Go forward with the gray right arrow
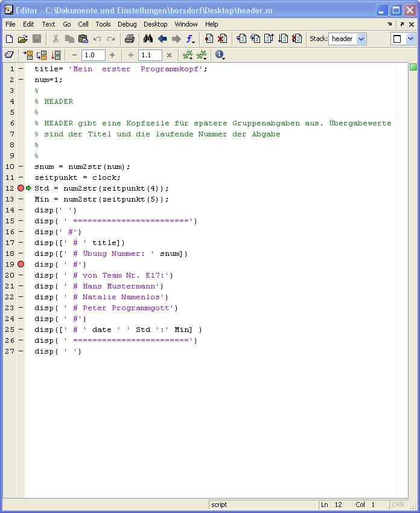The image size is (420, 513). pyautogui.click(x=176, y=39)
